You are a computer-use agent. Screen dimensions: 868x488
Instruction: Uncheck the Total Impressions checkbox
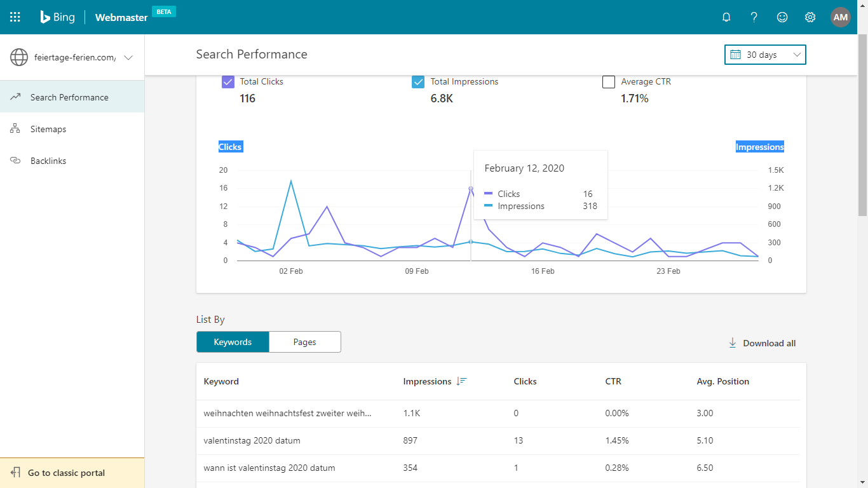[x=418, y=82]
